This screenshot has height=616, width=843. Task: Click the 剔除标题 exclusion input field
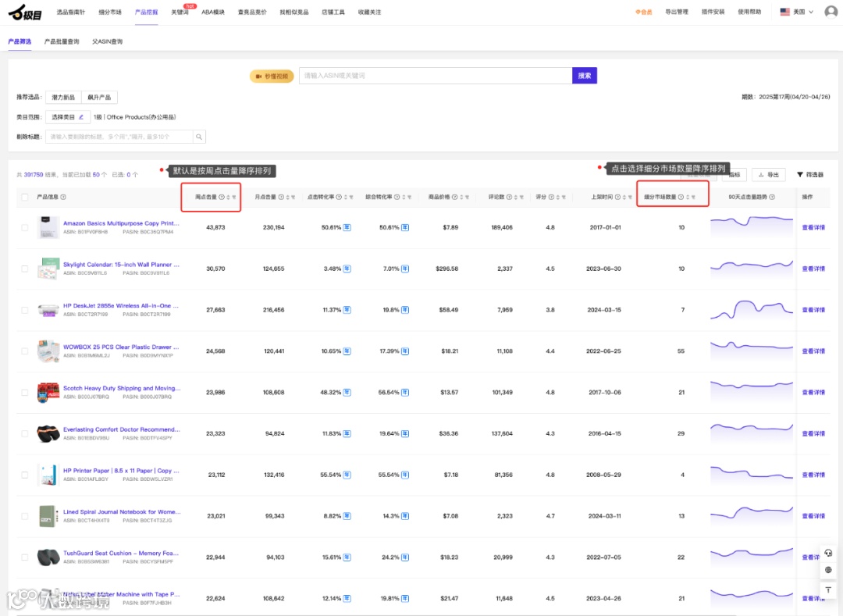coord(119,137)
